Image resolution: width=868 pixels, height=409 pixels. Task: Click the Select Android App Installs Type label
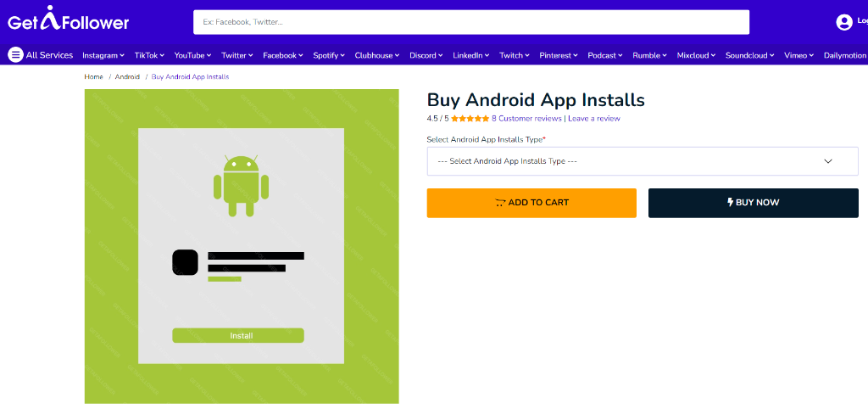487,140
